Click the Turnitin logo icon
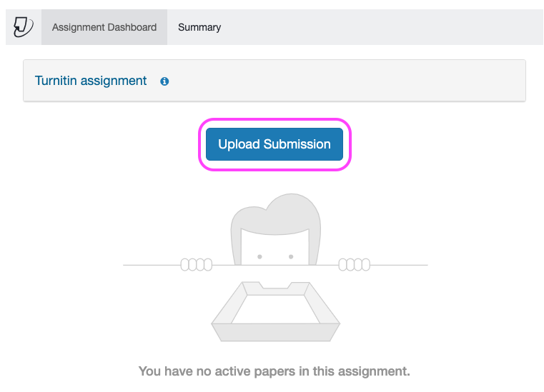The width and height of the screenshot is (544, 392). tap(24, 27)
